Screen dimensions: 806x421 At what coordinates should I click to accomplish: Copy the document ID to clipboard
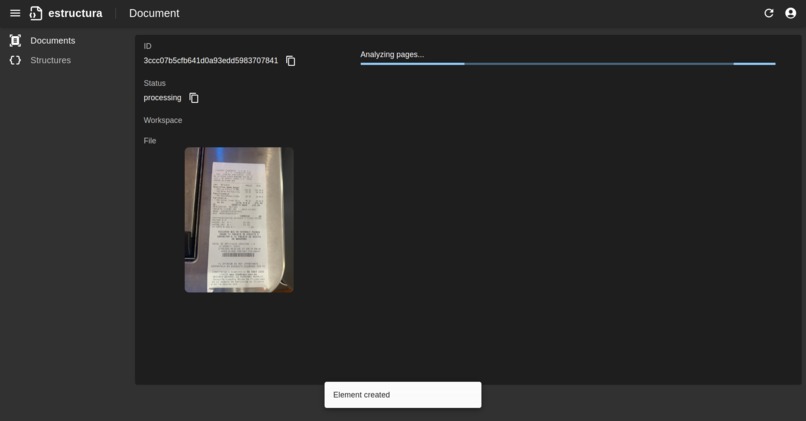coord(290,61)
